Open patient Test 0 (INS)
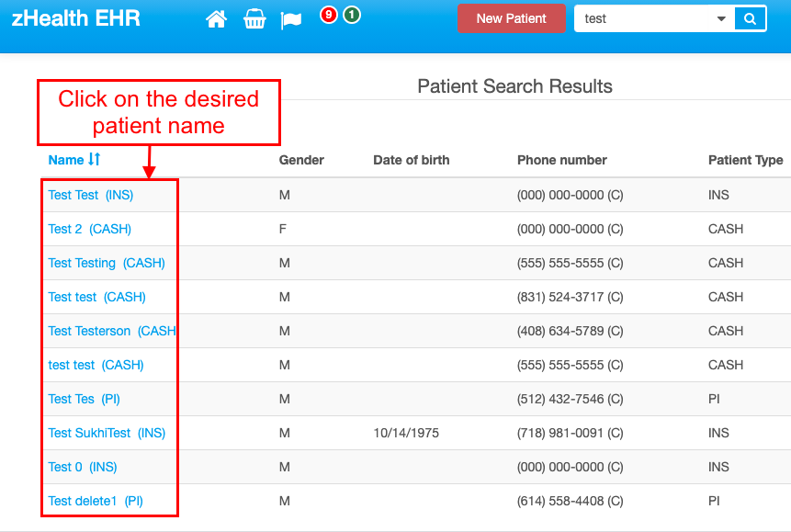The height and width of the screenshot is (532, 791). point(83,467)
